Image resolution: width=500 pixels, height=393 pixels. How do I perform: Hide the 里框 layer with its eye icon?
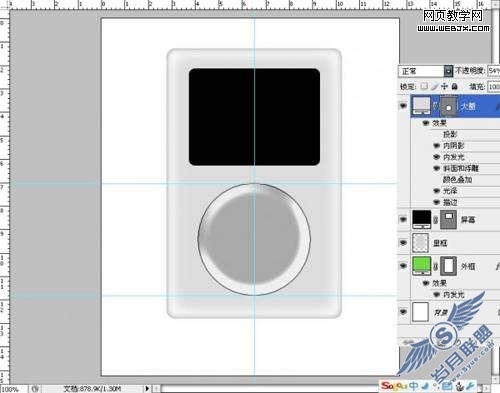pos(403,243)
